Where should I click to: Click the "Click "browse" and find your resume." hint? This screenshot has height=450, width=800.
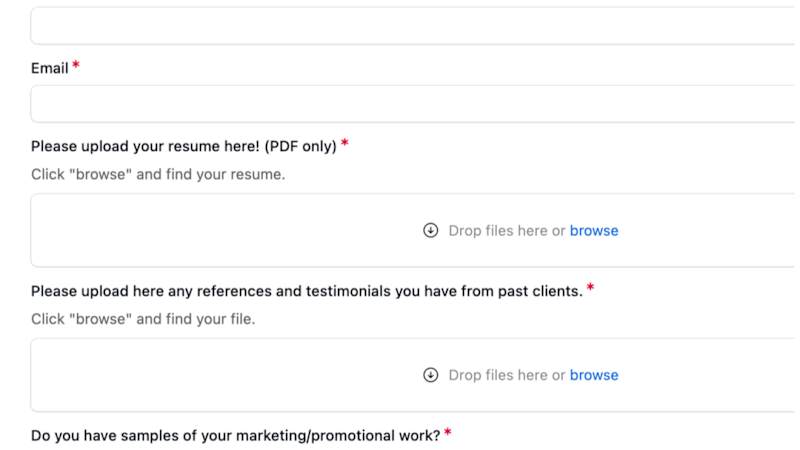pos(158,174)
